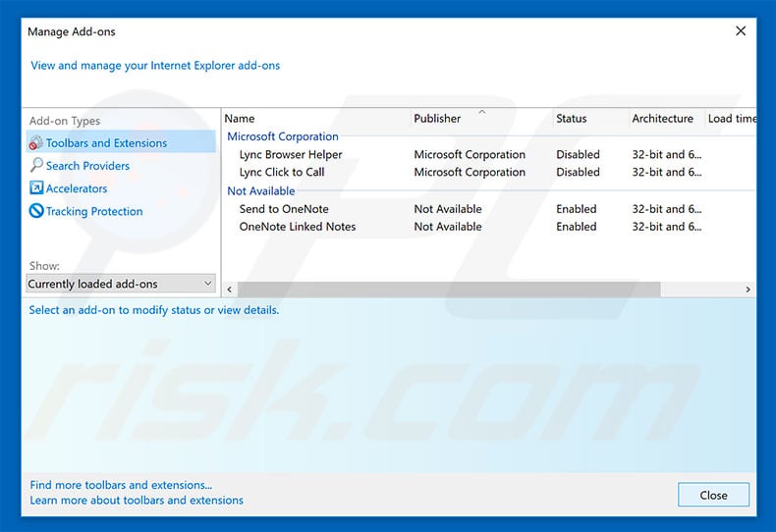Open Learn more about toolbars and extensions
Image resolution: width=776 pixels, height=532 pixels.
[x=137, y=501]
